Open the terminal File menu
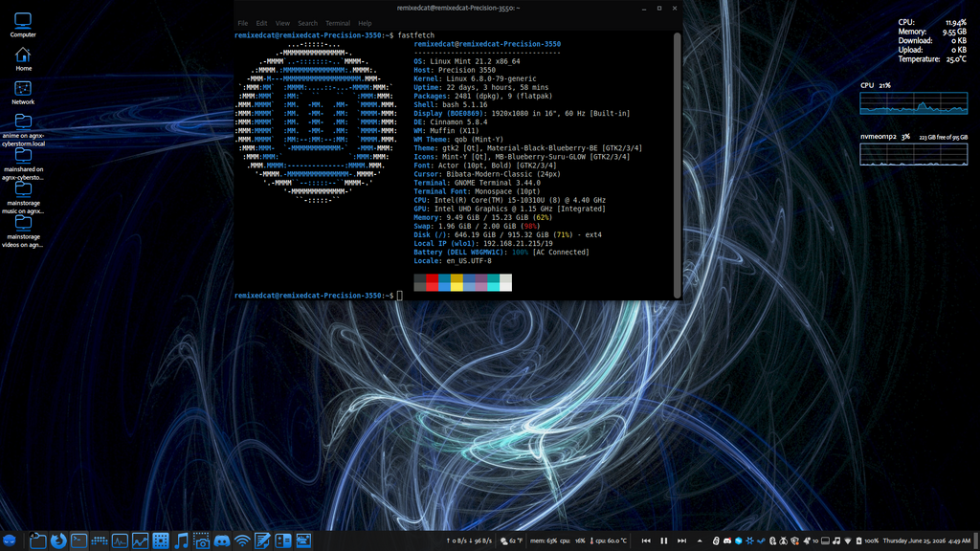980x551 pixels. point(242,23)
